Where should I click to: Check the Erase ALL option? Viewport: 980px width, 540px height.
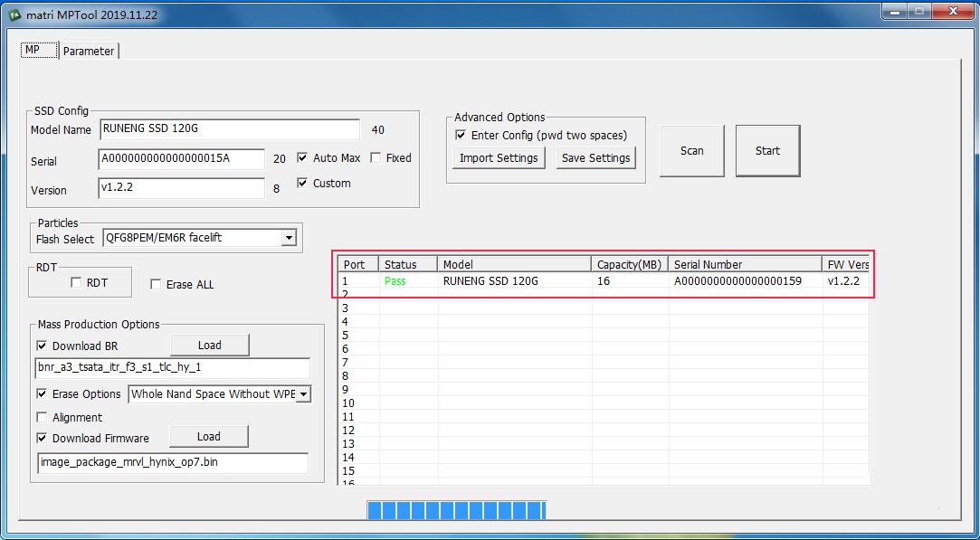pos(156,284)
